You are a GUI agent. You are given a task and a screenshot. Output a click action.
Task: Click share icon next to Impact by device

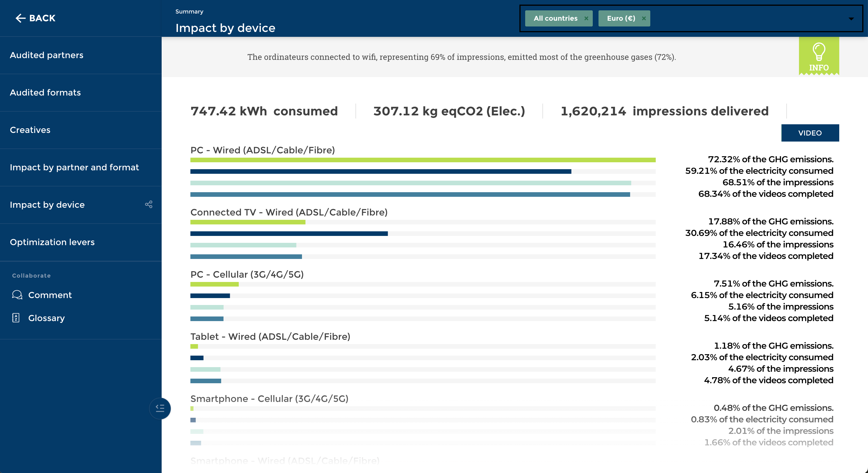149,204
